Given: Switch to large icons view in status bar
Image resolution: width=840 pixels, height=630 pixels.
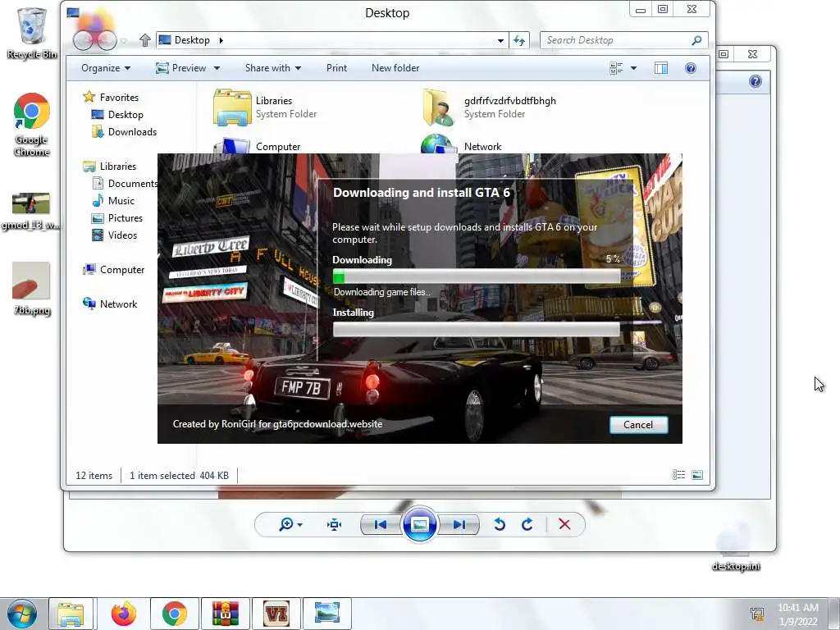Looking at the screenshot, I should (x=697, y=475).
